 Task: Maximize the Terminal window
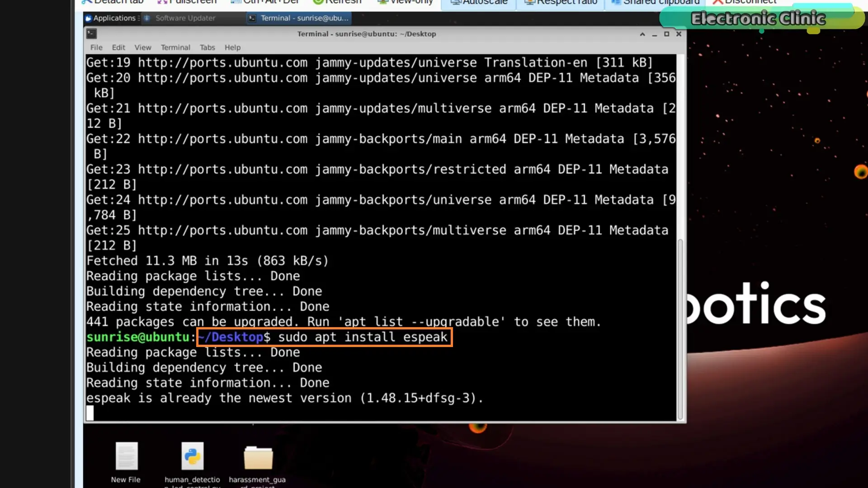coord(666,34)
